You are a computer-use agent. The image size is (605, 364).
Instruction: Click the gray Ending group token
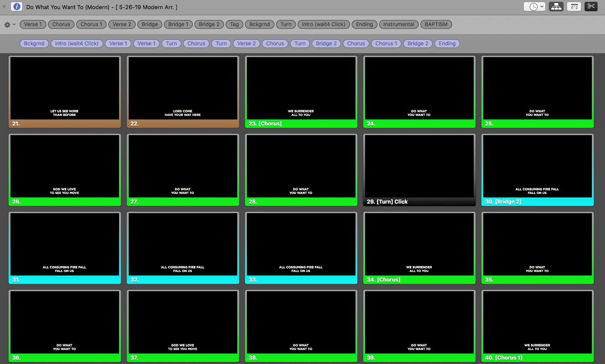[364, 24]
